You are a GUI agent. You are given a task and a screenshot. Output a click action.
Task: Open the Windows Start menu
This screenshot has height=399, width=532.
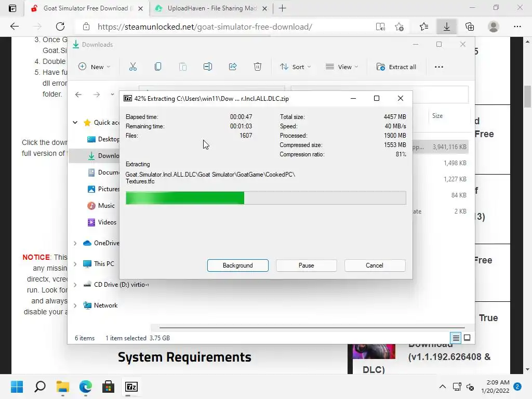17,387
